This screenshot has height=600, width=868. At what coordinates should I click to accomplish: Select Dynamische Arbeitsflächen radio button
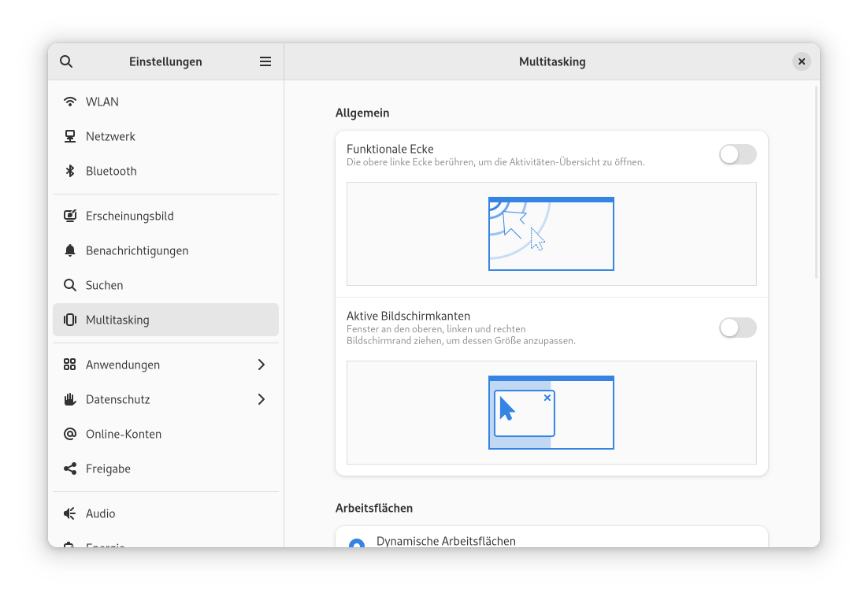click(x=357, y=543)
